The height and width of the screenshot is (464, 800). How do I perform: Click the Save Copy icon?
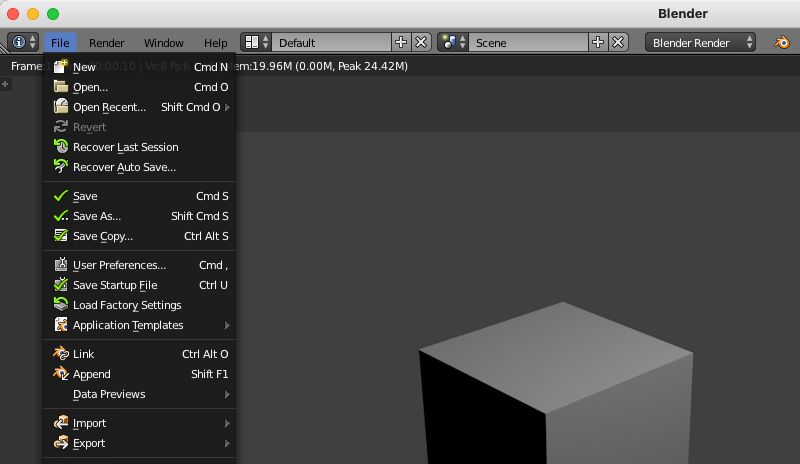[61, 235]
